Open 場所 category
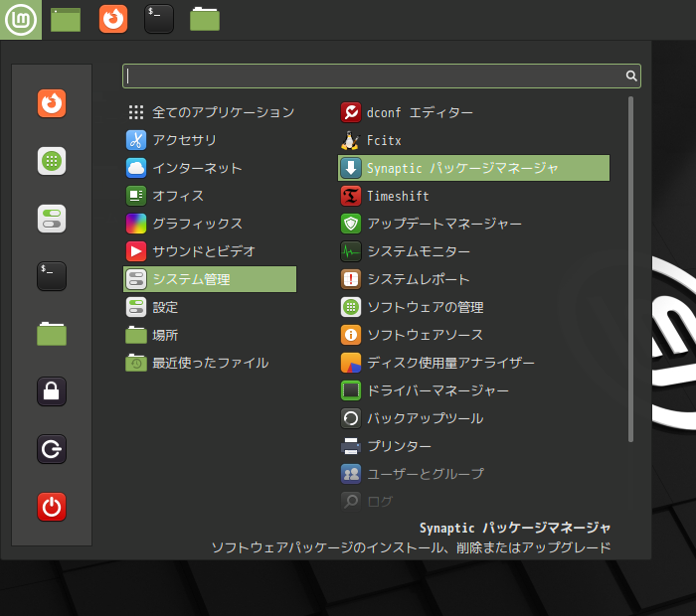Image resolution: width=696 pixels, height=616 pixels. coord(210,335)
